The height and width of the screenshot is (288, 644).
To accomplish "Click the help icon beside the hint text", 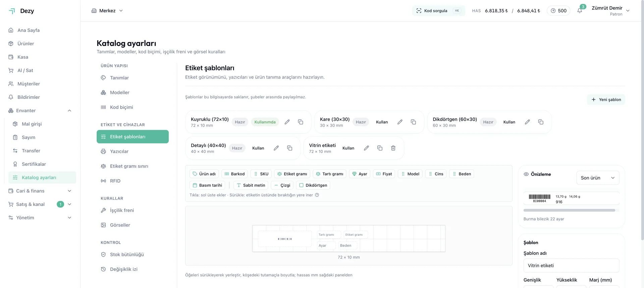I will click(317, 195).
